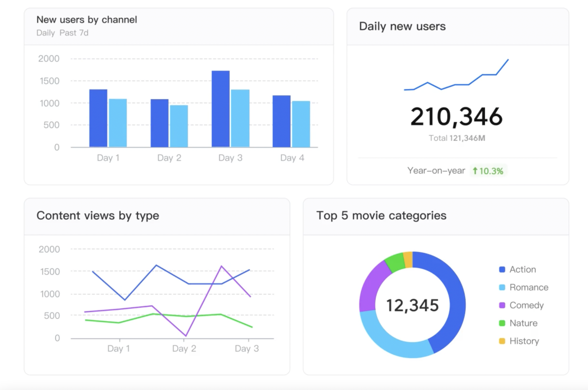Click the 12,345 donut center total

(x=412, y=305)
